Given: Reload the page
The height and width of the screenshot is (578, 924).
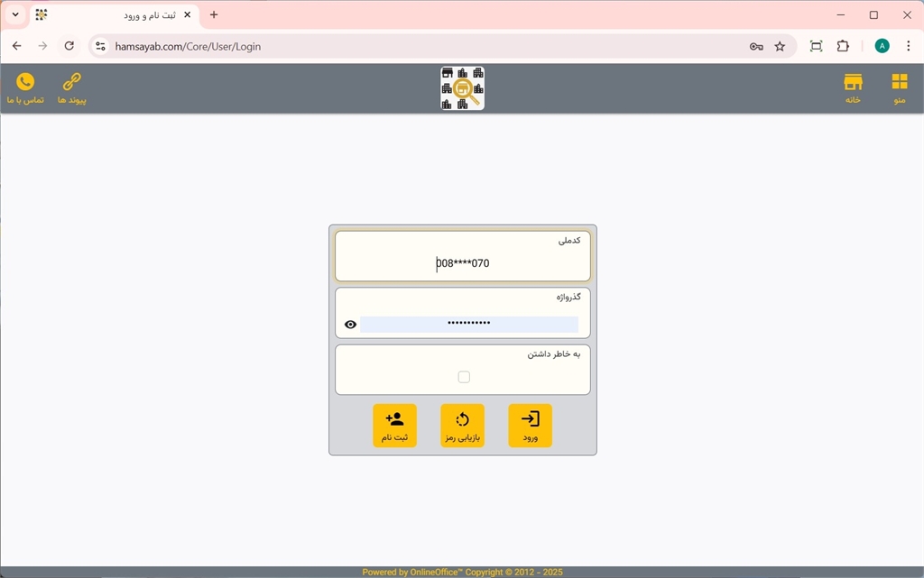Looking at the screenshot, I should point(69,46).
